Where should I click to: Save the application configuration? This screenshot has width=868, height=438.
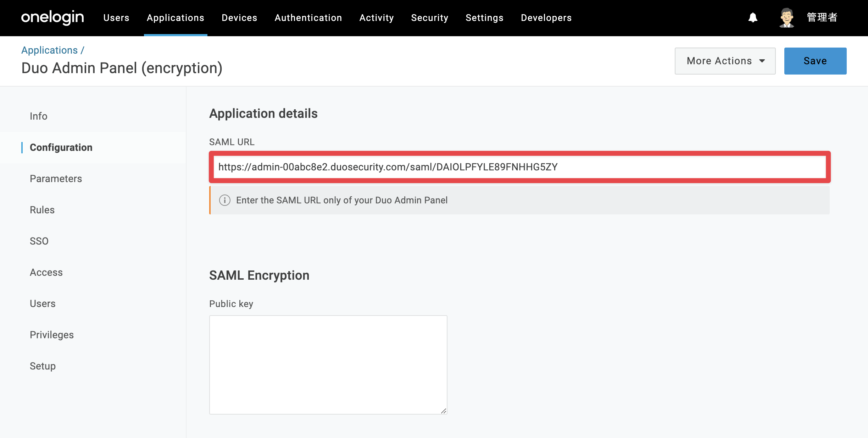pyautogui.click(x=815, y=61)
